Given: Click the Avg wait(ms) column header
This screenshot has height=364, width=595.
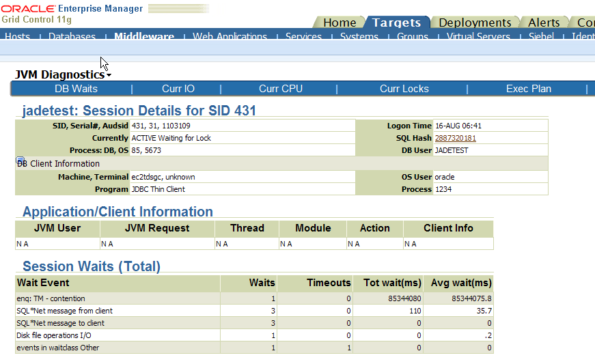Looking at the screenshot, I should click(458, 283).
